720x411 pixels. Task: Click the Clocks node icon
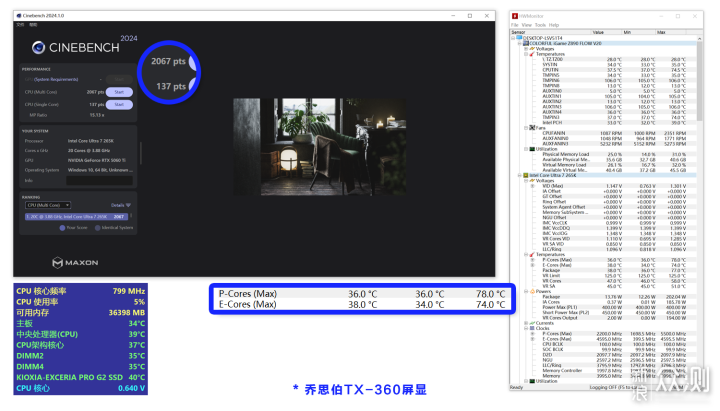[532, 328]
